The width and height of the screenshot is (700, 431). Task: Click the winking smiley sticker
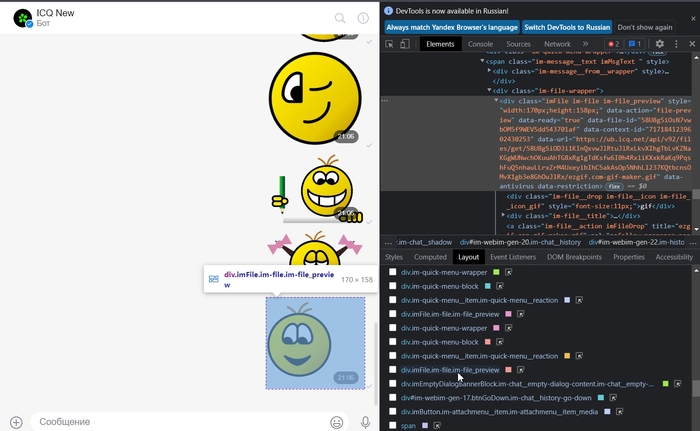click(315, 98)
